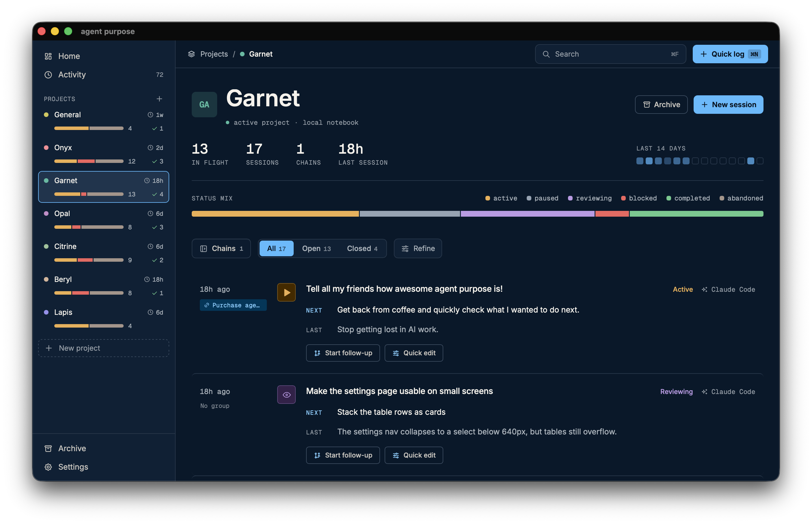The height and width of the screenshot is (524, 812).
Task: Open the Refine filters
Action: point(418,248)
